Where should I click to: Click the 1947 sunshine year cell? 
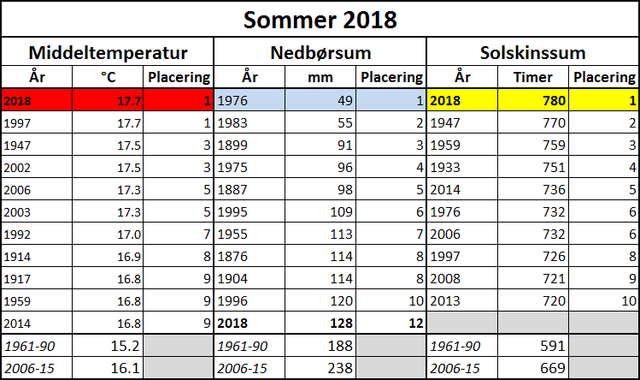[x=462, y=122]
